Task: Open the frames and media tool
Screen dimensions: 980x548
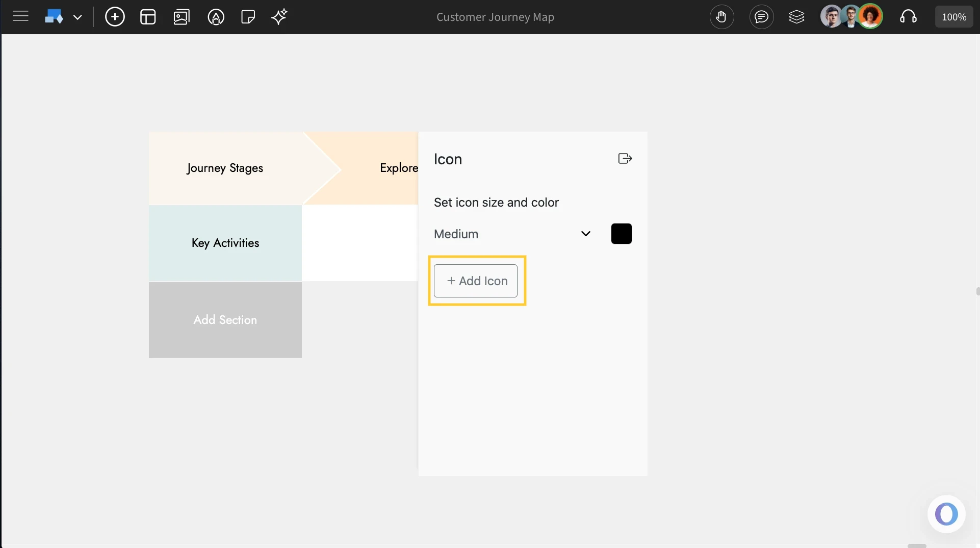Action: coord(181,17)
